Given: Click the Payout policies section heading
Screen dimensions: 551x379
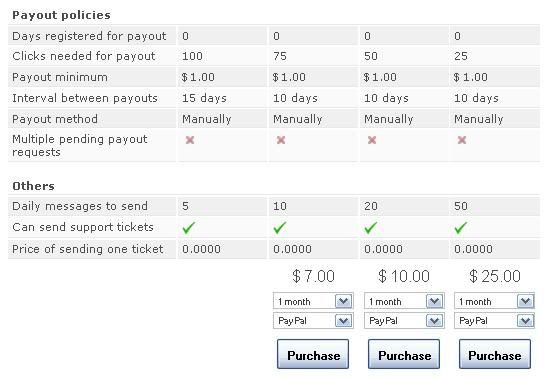Looking at the screenshot, I should 61,15.
